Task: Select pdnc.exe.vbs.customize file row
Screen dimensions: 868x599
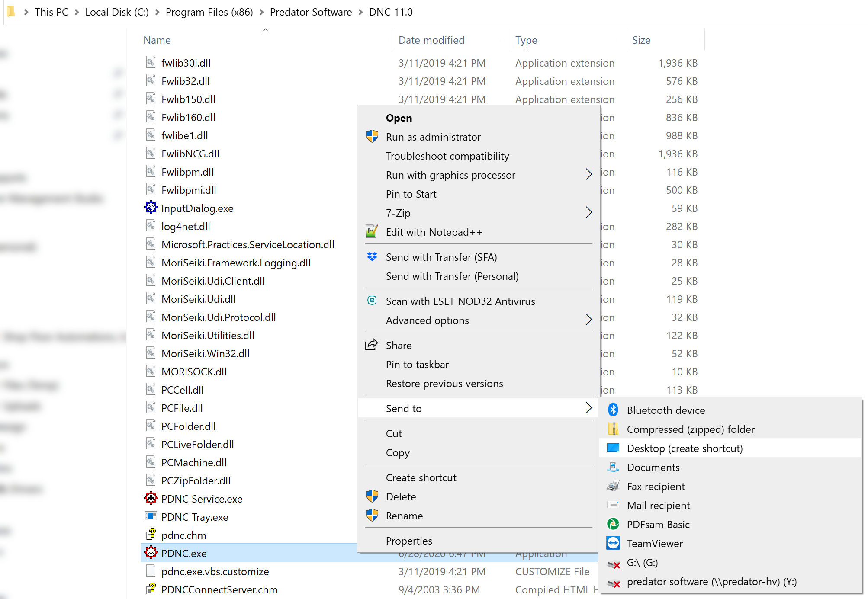Action: [x=215, y=571]
